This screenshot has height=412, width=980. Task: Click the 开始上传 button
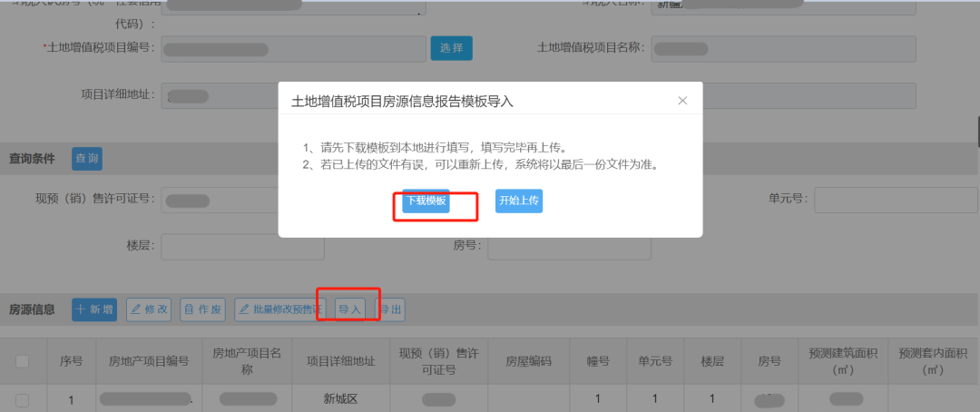(x=519, y=201)
